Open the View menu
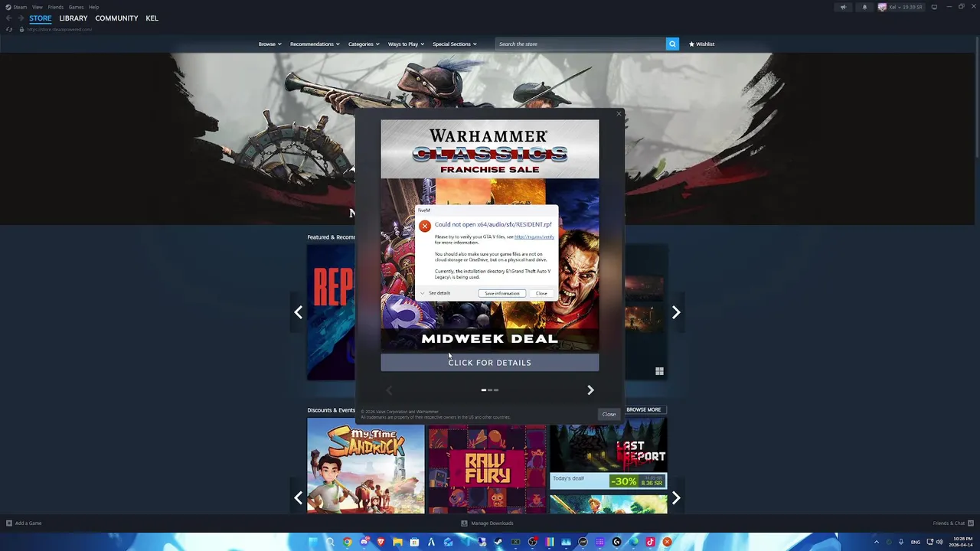Image resolution: width=980 pixels, height=551 pixels. (37, 7)
